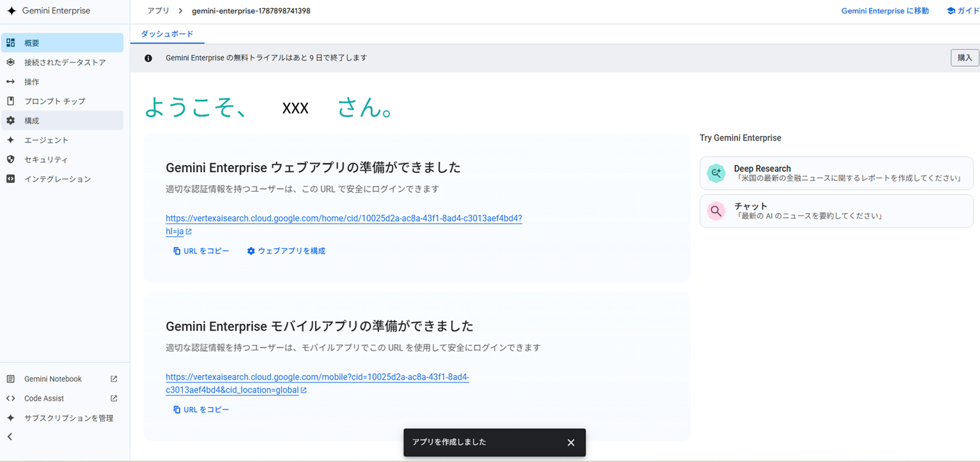Click the 購入 button in trial banner

click(x=965, y=58)
